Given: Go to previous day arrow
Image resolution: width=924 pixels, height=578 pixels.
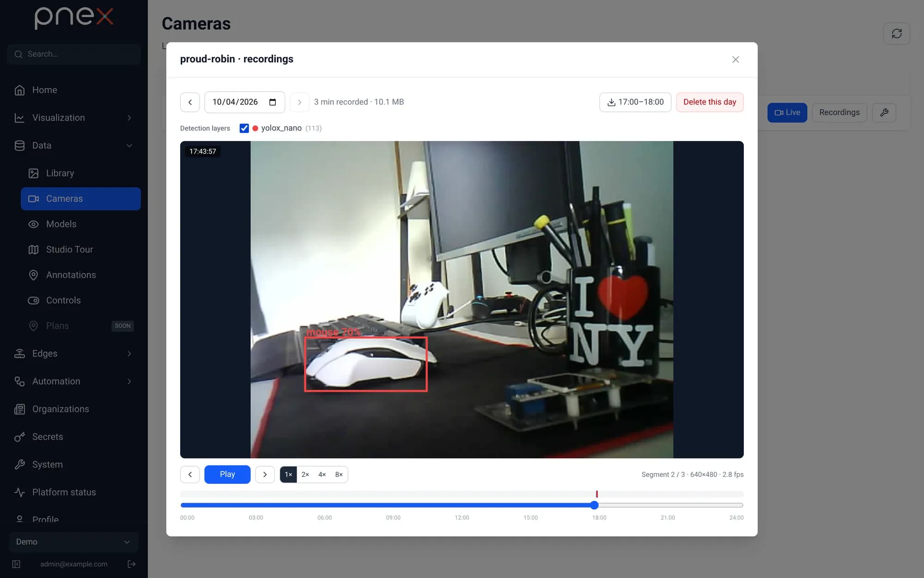Looking at the screenshot, I should click(x=190, y=102).
